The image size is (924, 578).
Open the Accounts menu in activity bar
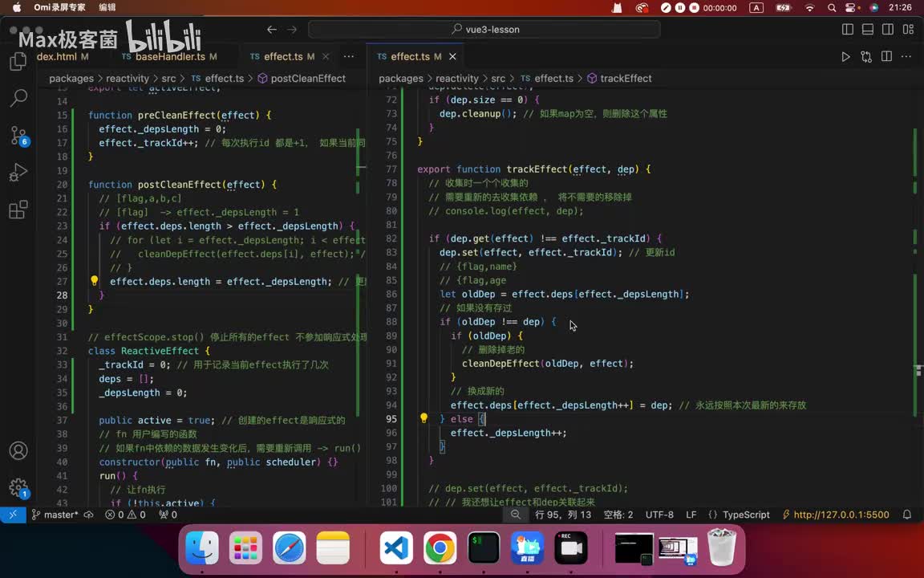pyautogui.click(x=18, y=450)
